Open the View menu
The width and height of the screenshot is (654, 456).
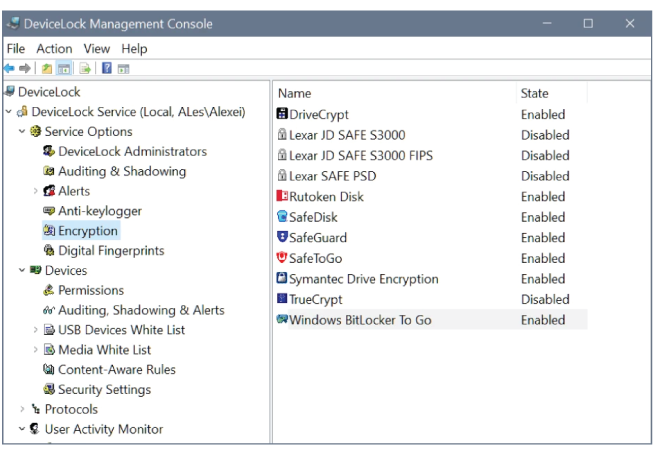(97, 49)
